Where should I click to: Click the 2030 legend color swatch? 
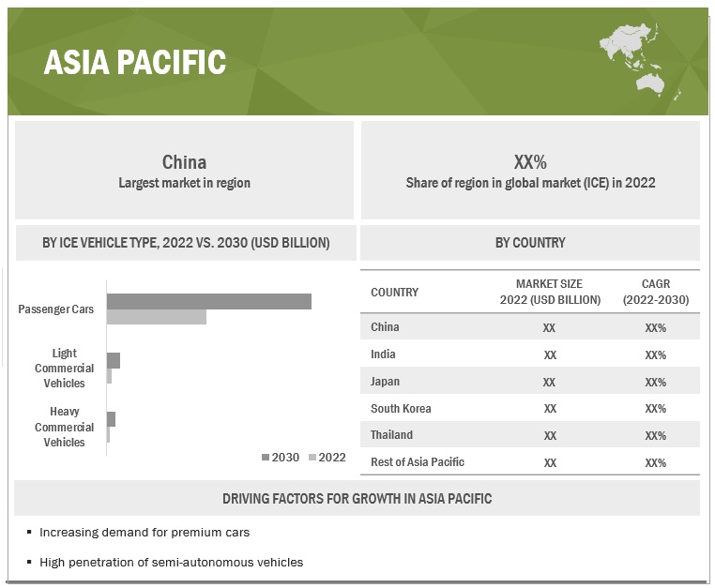point(266,458)
